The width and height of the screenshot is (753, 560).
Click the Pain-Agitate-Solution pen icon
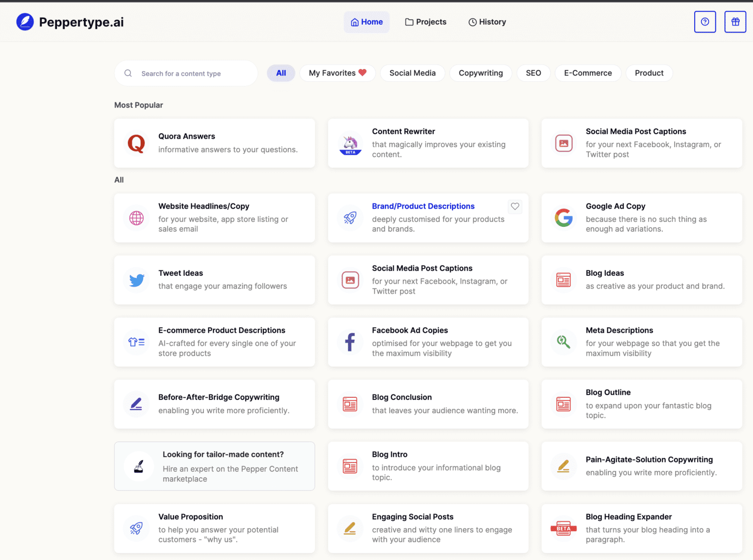[x=564, y=466]
